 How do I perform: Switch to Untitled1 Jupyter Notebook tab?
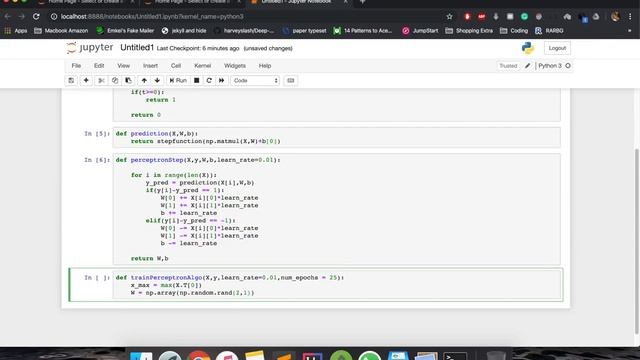click(x=296, y=2)
